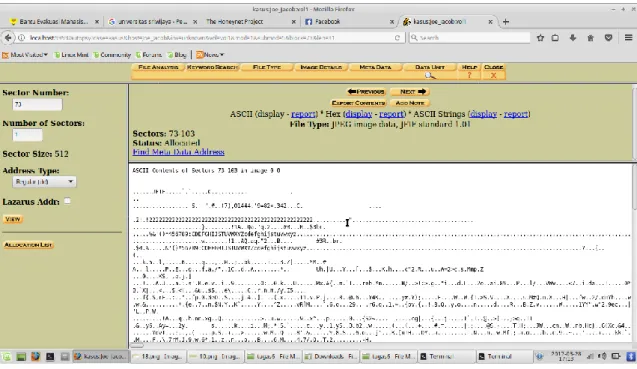Open the Hex report link
The width and height of the screenshot is (637, 369).
point(391,114)
